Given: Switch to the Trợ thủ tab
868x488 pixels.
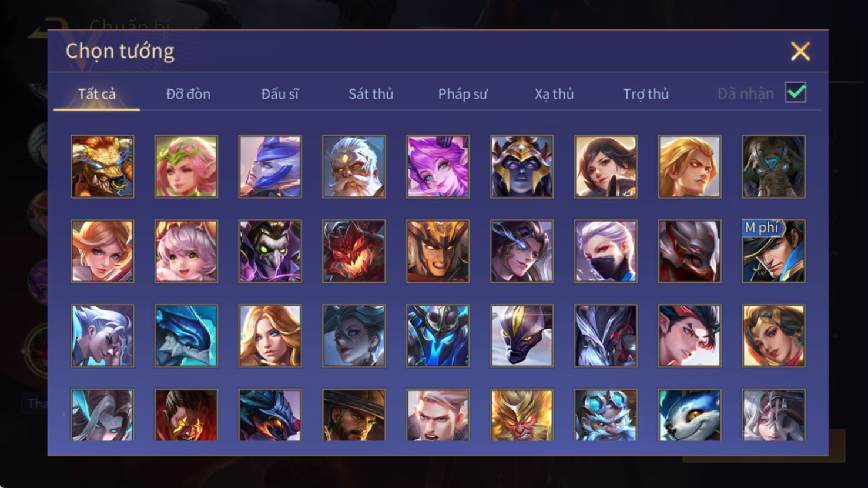Looking at the screenshot, I should click(x=646, y=93).
